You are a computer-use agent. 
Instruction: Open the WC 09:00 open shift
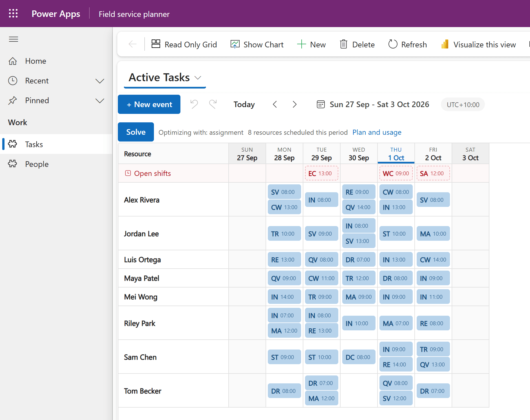point(396,173)
